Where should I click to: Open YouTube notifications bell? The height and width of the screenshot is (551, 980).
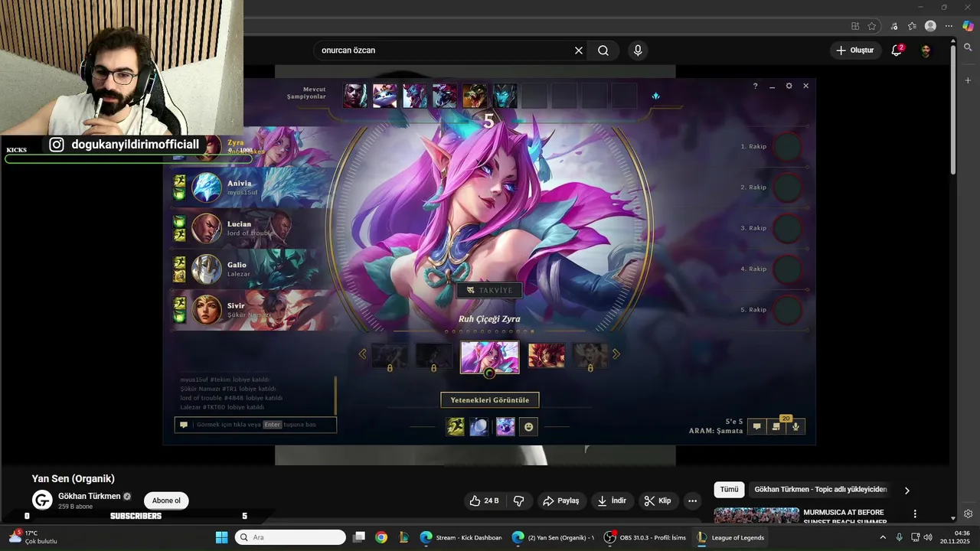[897, 51]
